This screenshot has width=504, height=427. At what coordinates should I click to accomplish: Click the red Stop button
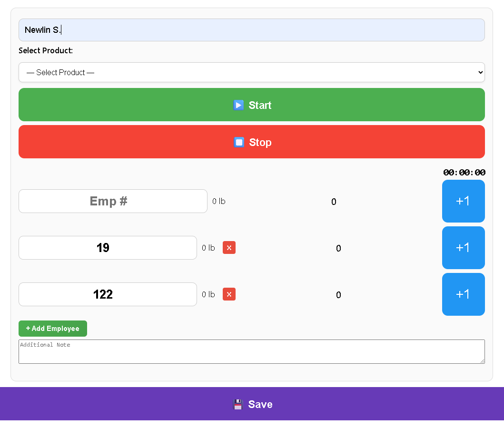[251, 142]
